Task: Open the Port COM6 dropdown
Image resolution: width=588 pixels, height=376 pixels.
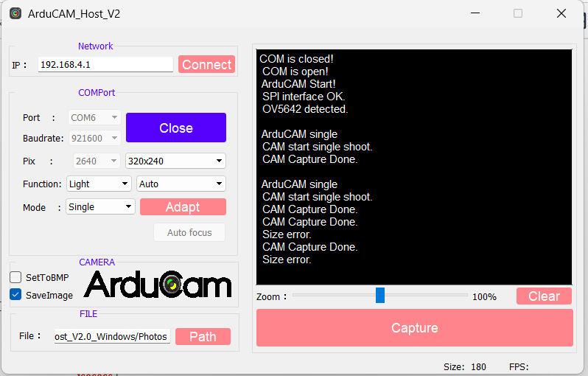Action: click(94, 117)
